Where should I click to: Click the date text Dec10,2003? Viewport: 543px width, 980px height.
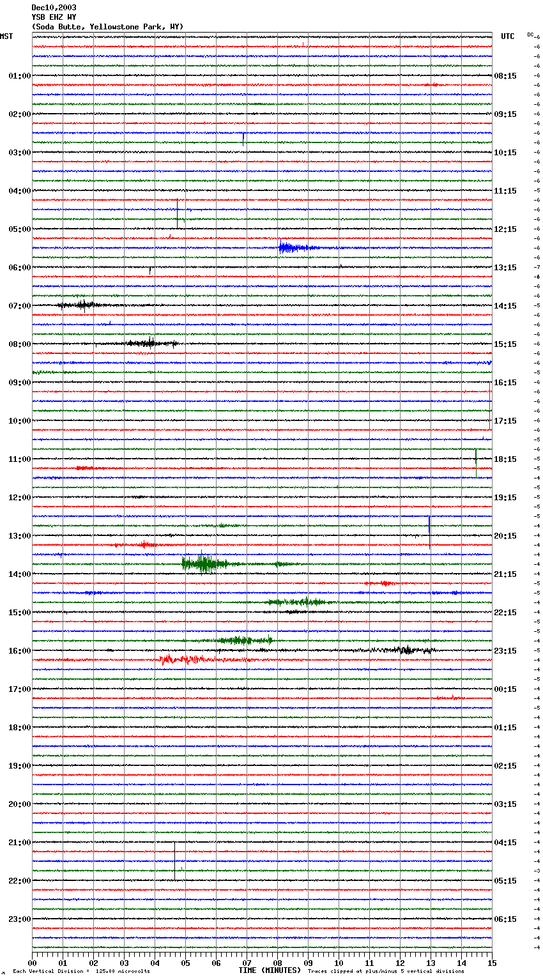click(54, 8)
